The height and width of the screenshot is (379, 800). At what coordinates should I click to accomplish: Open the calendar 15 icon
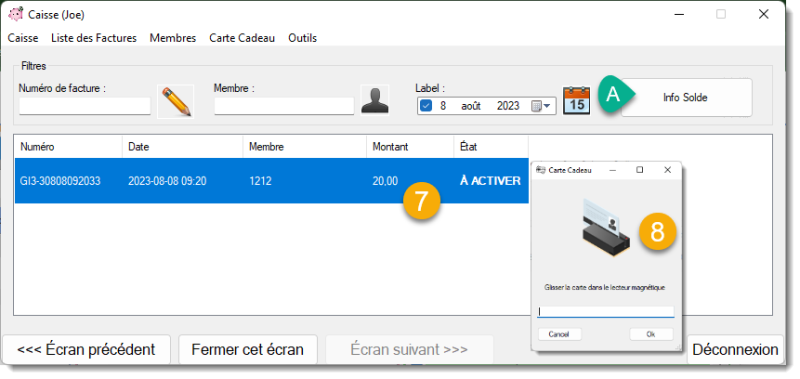(x=577, y=100)
